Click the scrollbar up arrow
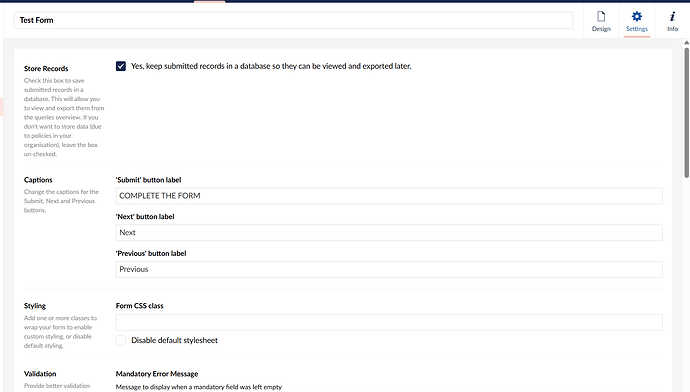This screenshot has width=690, height=392. [x=686, y=43]
